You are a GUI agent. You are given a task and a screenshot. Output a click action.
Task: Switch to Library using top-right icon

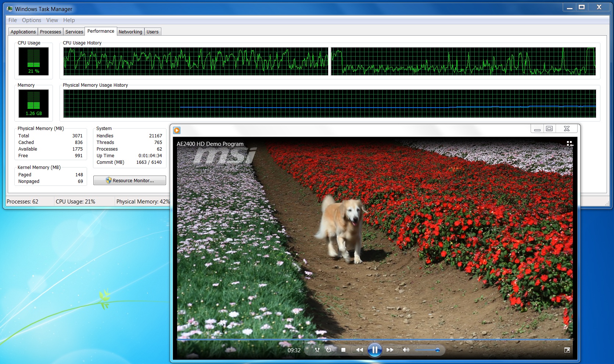[x=570, y=144]
